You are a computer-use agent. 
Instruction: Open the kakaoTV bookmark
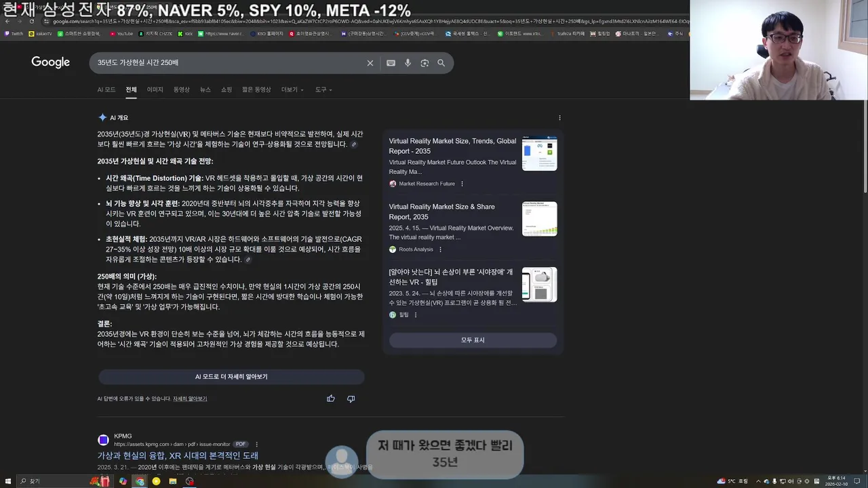pos(41,33)
